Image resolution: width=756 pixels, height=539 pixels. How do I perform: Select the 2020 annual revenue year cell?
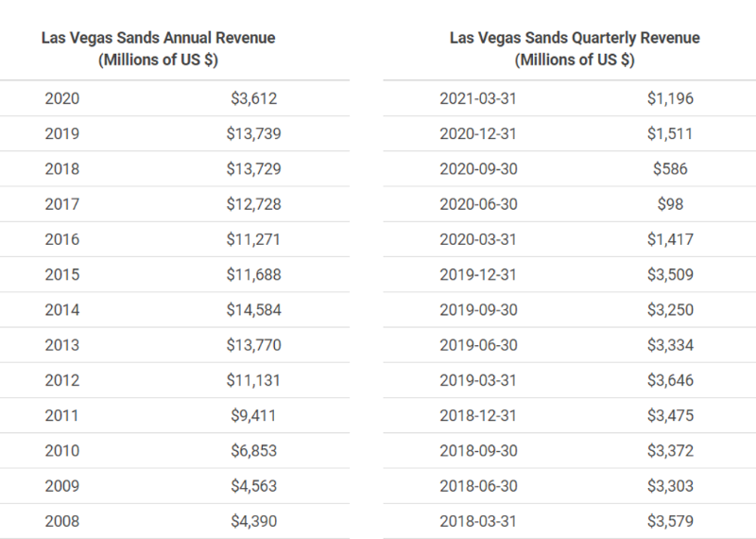point(61,97)
